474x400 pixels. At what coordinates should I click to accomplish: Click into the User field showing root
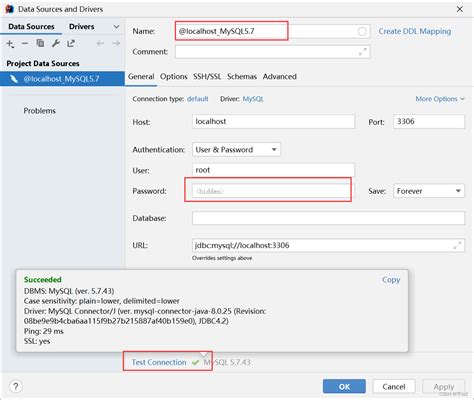click(273, 170)
